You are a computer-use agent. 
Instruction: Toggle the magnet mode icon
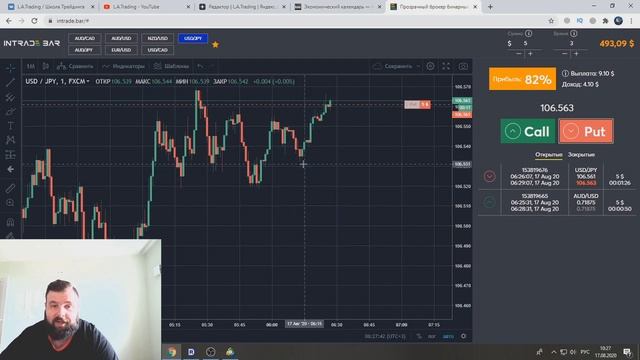(x=10, y=222)
